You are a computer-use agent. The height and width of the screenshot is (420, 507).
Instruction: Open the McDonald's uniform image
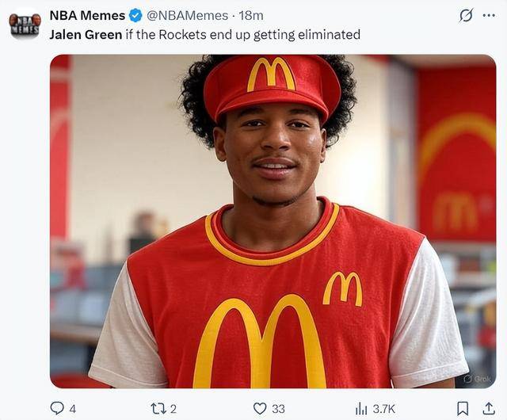click(273, 221)
